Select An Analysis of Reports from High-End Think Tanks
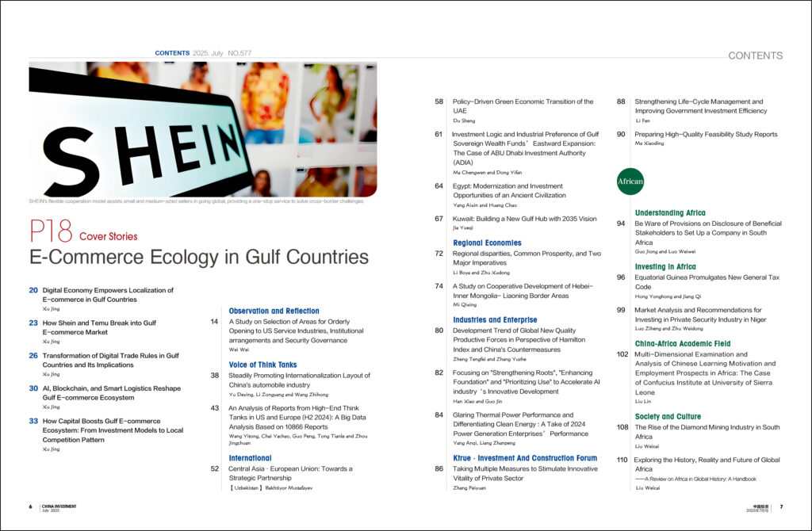 coord(297,417)
